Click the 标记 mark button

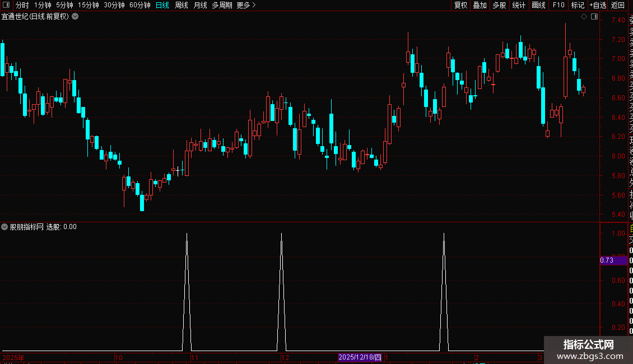pos(578,5)
